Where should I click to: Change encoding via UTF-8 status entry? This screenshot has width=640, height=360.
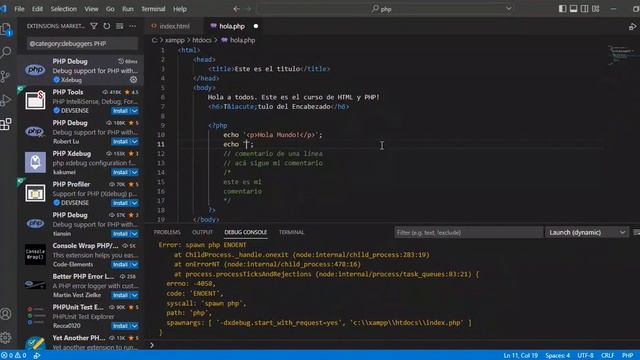pyautogui.click(x=585, y=356)
